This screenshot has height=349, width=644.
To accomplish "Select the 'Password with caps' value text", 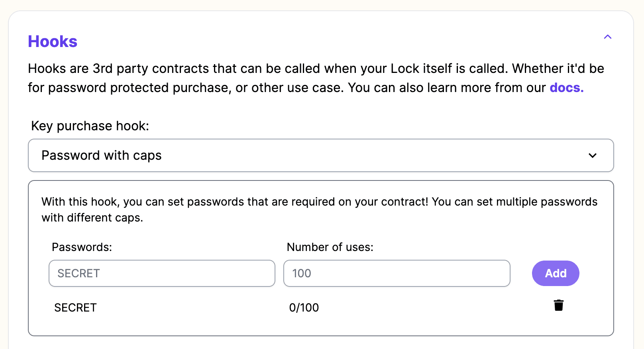I will pyautogui.click(x=102, y=155).
